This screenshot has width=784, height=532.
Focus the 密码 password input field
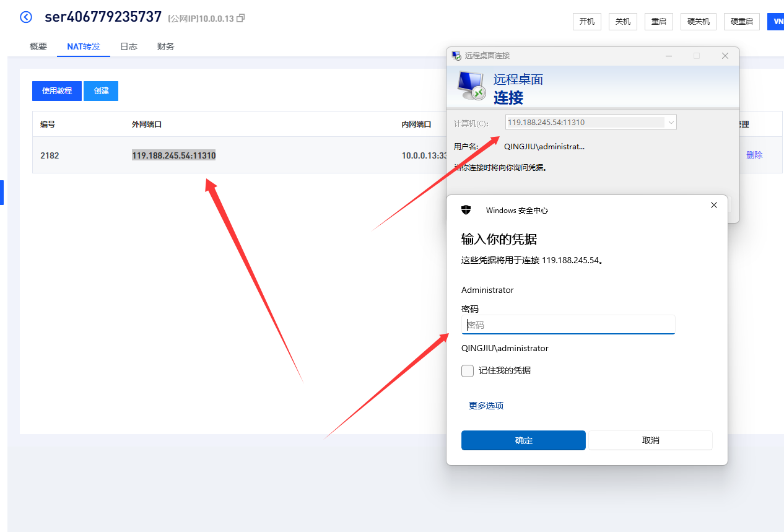pos(568,325)
